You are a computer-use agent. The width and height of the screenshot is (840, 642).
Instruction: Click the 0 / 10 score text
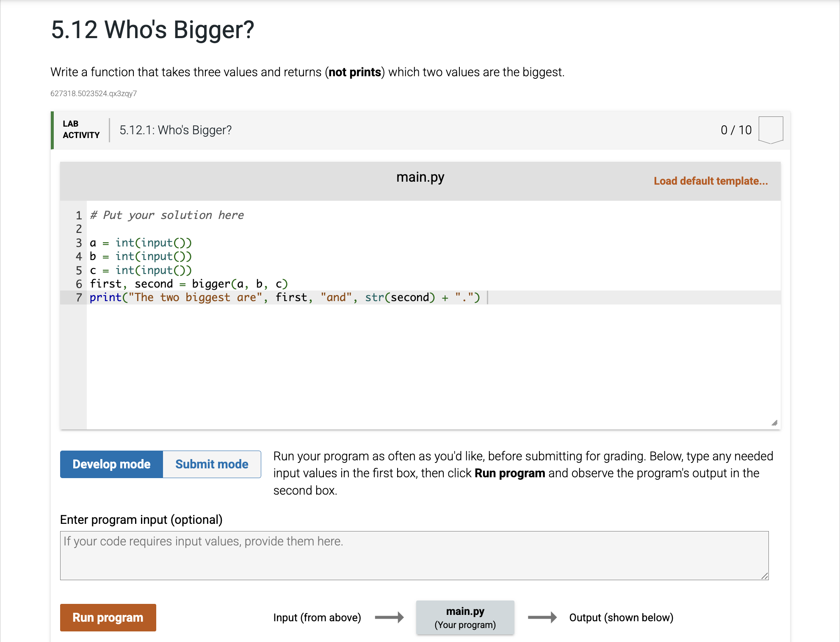[x=736, y=130]
